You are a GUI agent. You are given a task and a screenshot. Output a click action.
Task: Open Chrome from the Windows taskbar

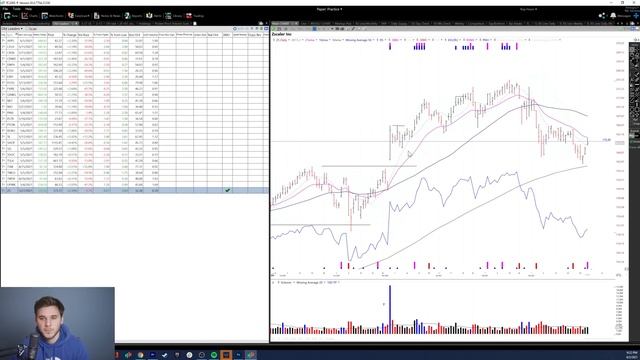[x=140, y=355]
